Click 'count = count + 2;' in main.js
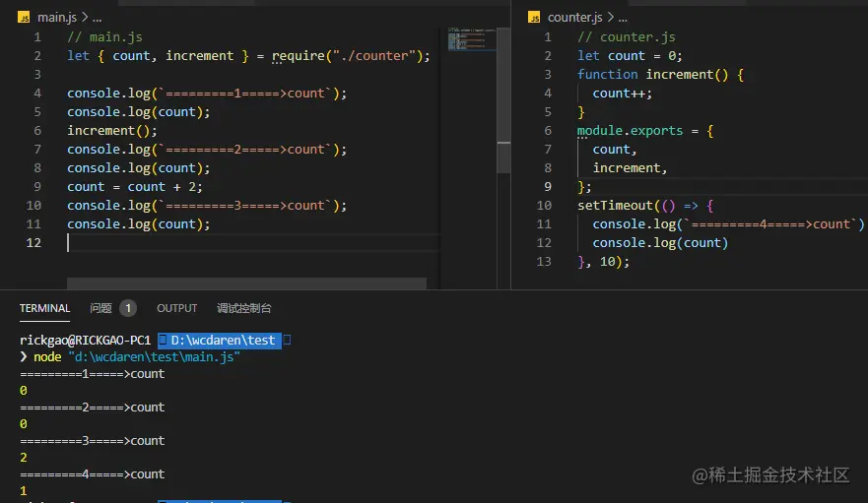 click(x=135, y=186)
